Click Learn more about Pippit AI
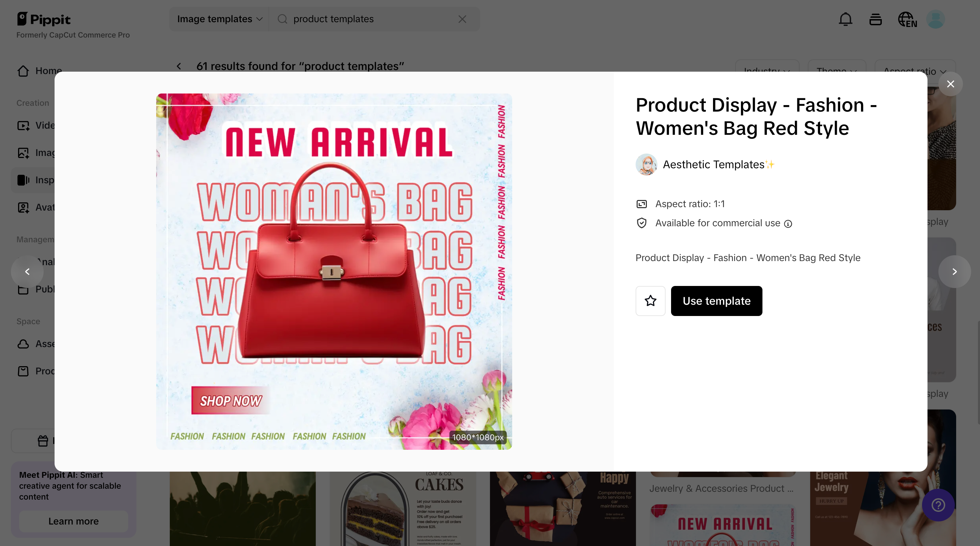Image resolution: width=980 pixels, height=546 pixels. (x=73, y=521)
